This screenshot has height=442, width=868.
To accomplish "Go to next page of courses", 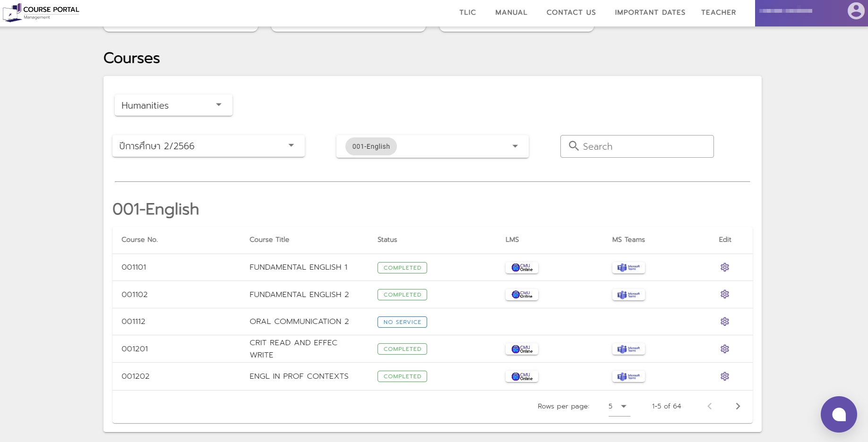I will 738,406.
